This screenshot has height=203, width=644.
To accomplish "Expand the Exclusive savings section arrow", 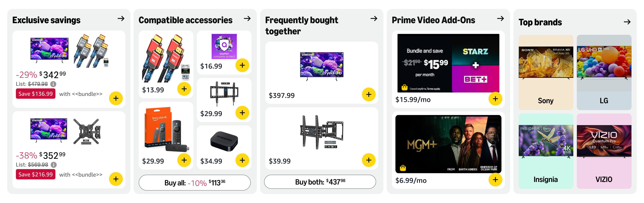I will [x=121, y=18].
